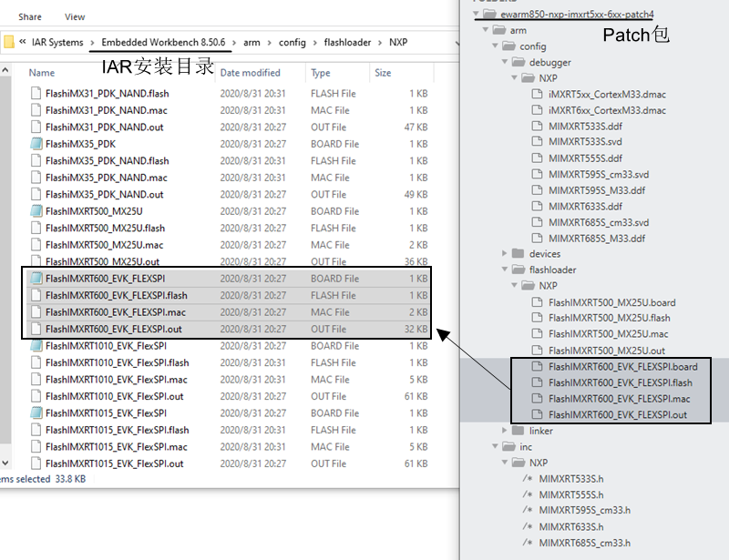
Task: Click file name FlashiMX35_PDK_NAND.out
Action: 104,194
